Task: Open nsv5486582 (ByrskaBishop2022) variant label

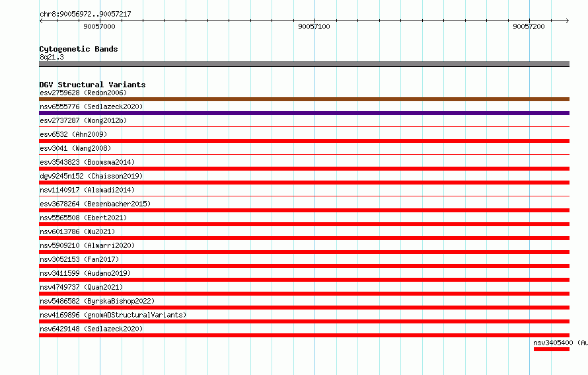Action: click(97, 301)
